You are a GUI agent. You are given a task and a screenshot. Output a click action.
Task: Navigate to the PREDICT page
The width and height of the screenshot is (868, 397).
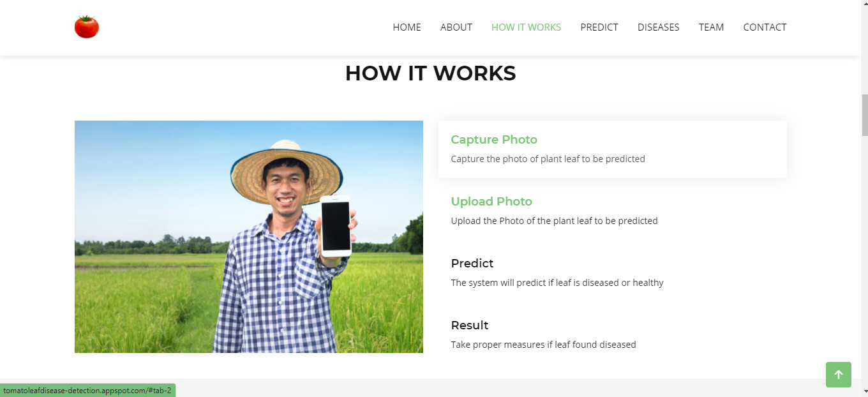pos(599,27)
